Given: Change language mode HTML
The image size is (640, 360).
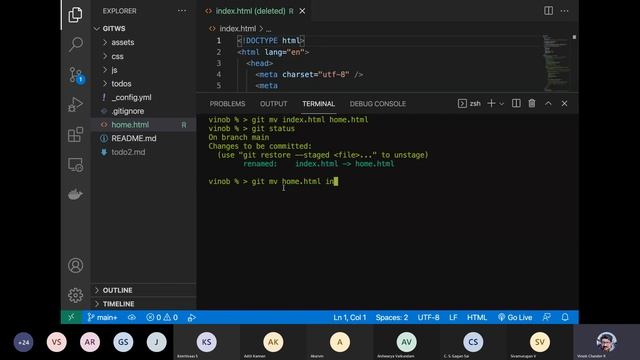Looking at the screenshot, I should tap(477, 317).
